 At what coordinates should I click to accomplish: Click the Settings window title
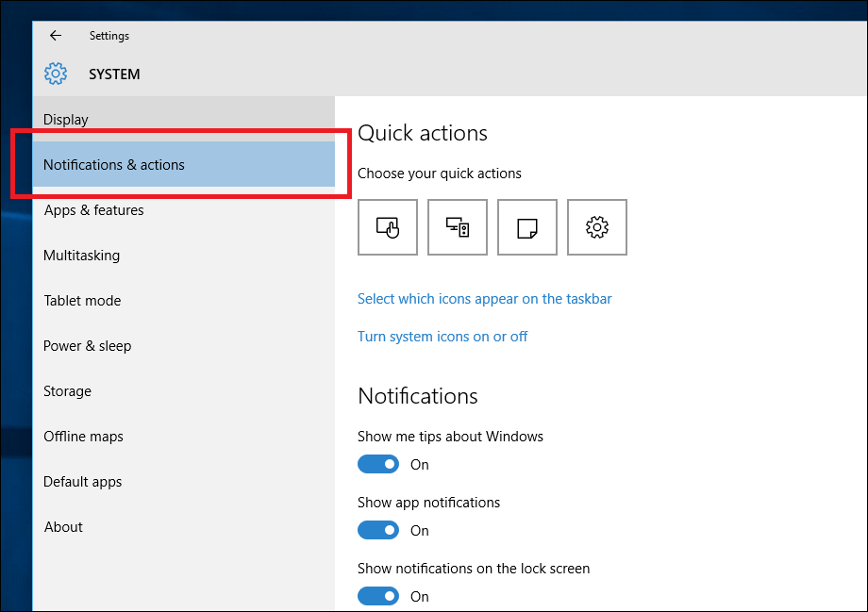(109, 36)
